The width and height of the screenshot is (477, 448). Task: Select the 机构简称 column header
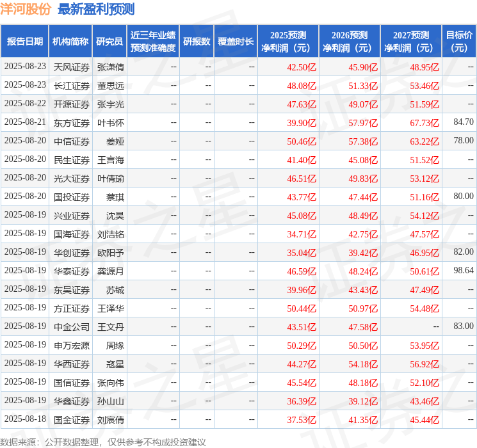point(70,42)
